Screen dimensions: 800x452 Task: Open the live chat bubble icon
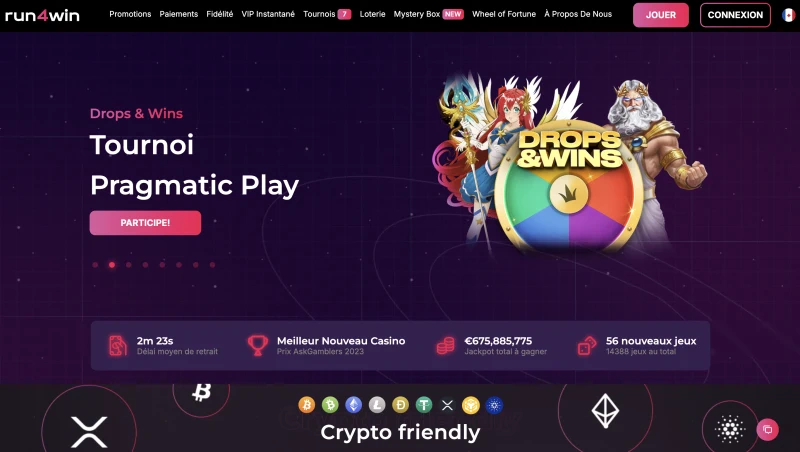coord(767,430)
